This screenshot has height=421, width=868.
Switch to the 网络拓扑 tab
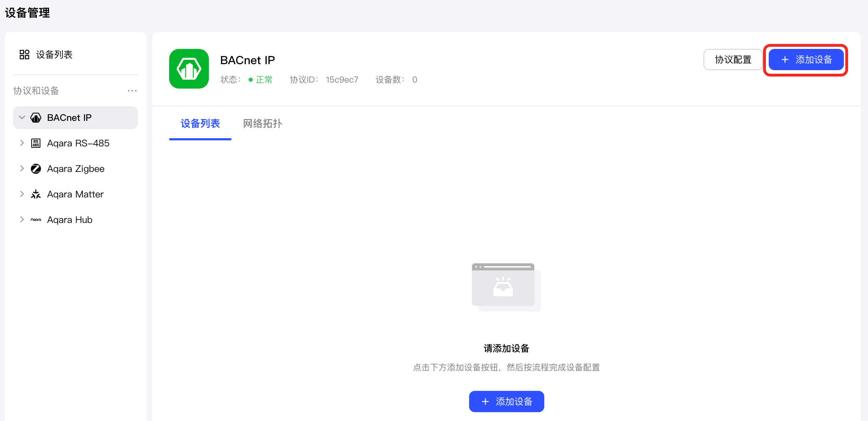pyautogui.click(x=263, y=124)
